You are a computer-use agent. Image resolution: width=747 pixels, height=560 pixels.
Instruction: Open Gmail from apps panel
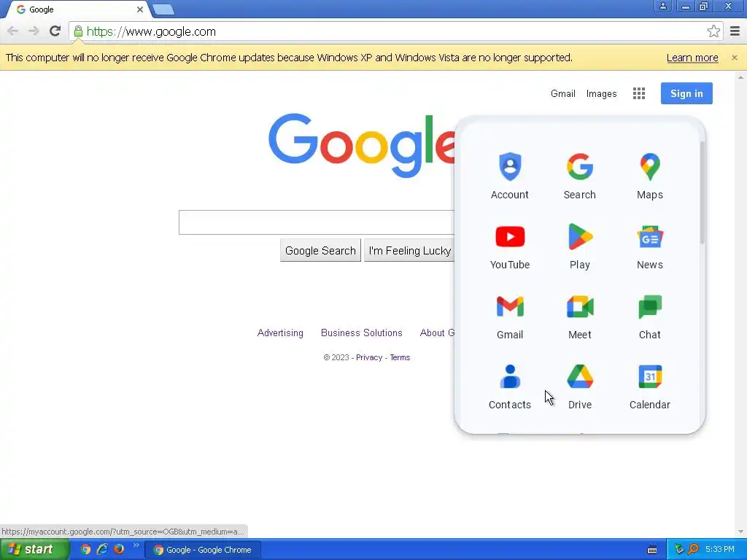(510, 316)
